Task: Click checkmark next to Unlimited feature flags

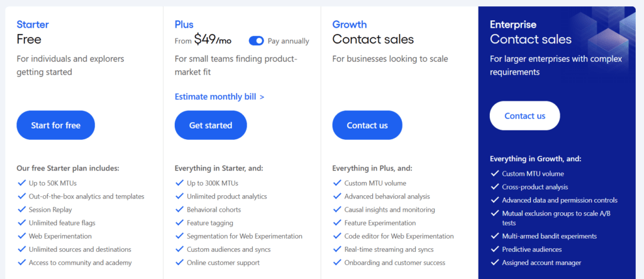Action: tap(22, 222)
